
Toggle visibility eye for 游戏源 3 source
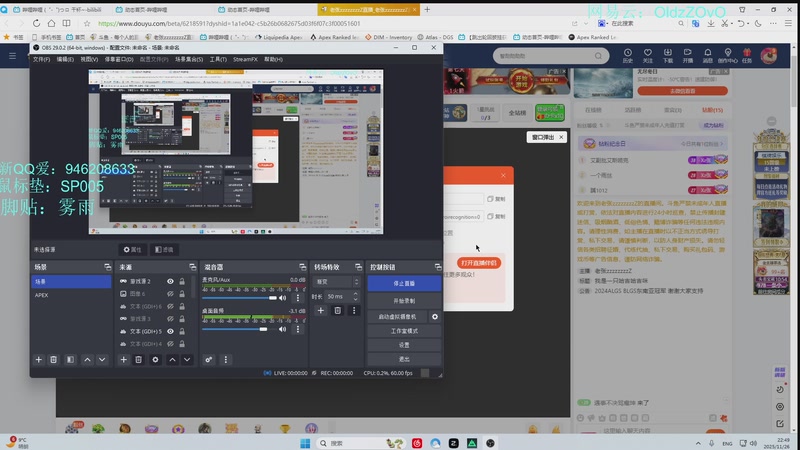[x=170, y=319]
